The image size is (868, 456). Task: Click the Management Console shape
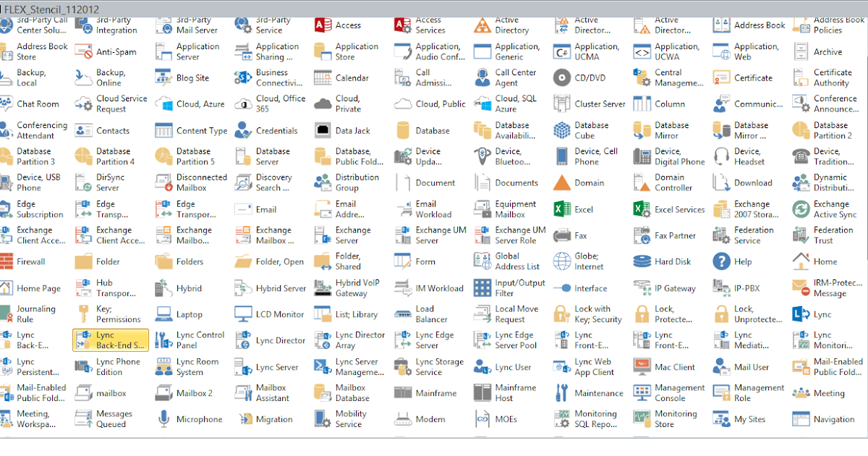670,393
